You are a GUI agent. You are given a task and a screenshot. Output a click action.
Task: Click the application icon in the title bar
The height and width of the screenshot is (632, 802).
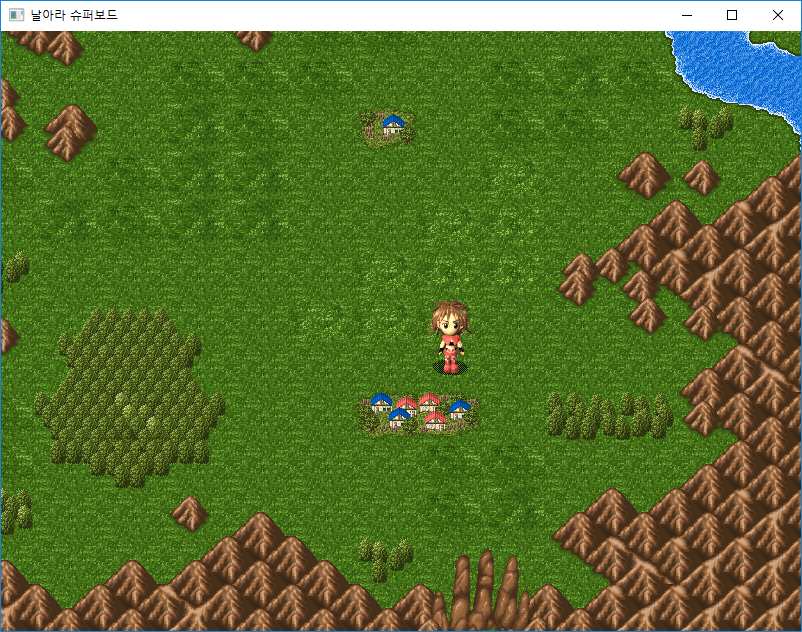(16, 15)
